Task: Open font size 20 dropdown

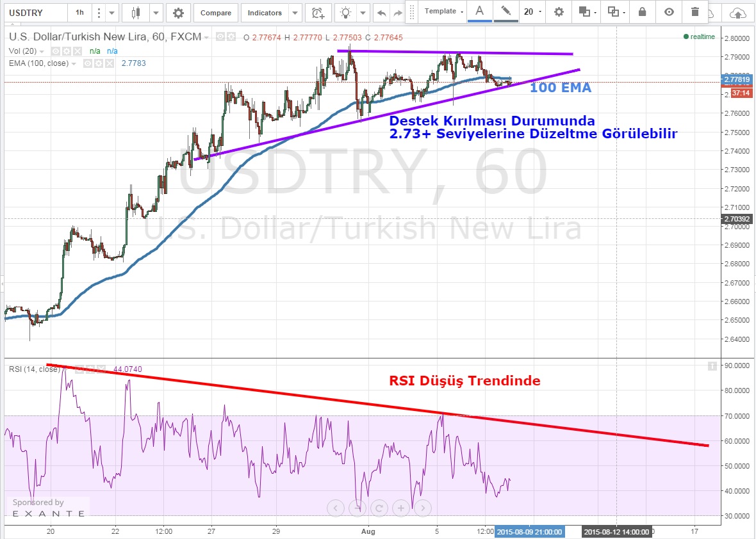Action: coord(532,12)
